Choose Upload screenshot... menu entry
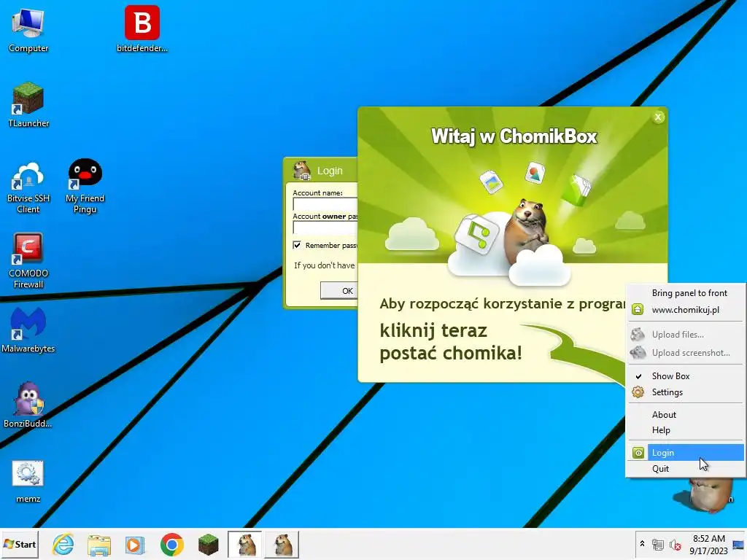This screenshot has height=560, width=747. coord(685,352)
